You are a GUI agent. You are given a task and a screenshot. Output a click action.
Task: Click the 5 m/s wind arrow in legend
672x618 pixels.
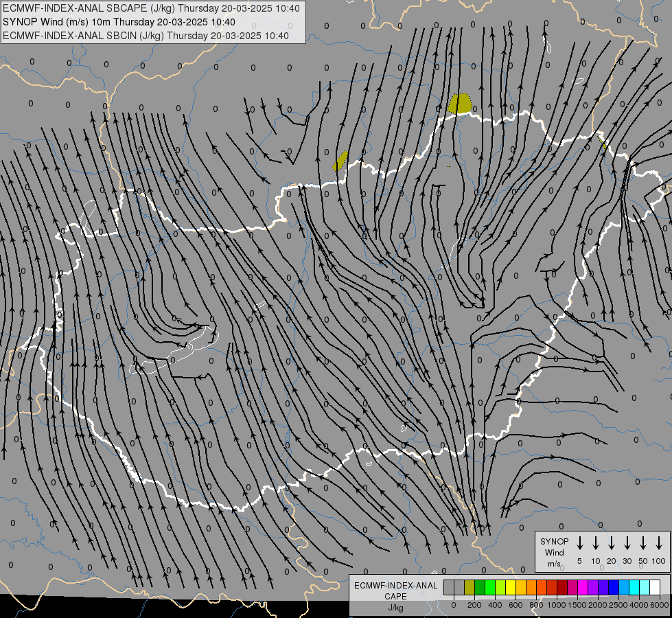pyautogui.click(x=579, y=543)
